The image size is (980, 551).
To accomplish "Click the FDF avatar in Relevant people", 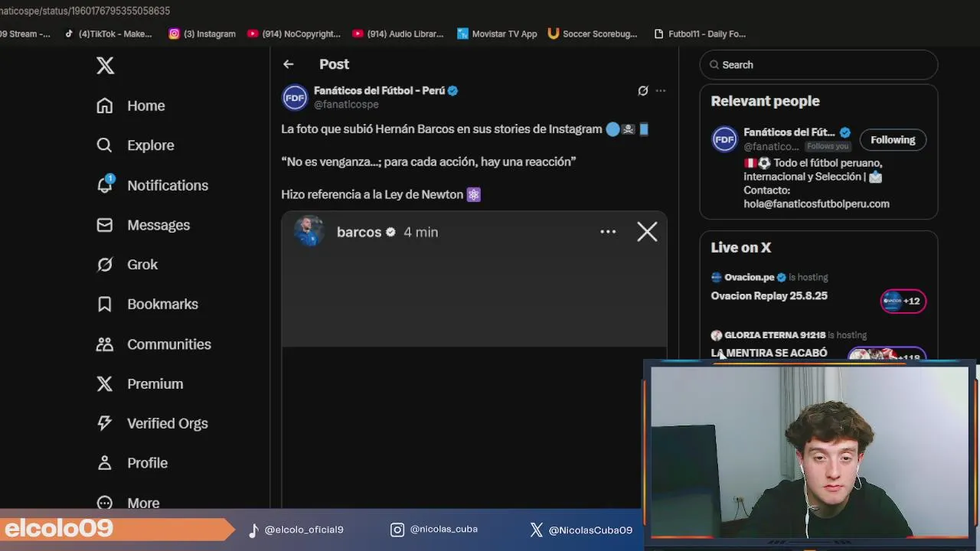I will 724,140.
